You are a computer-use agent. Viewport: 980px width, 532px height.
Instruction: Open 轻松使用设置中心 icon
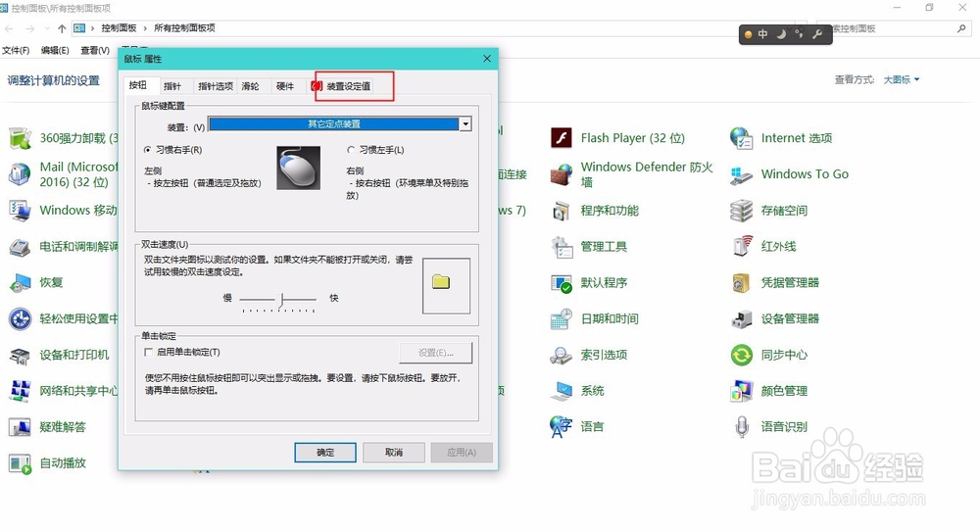click(20, 318)
